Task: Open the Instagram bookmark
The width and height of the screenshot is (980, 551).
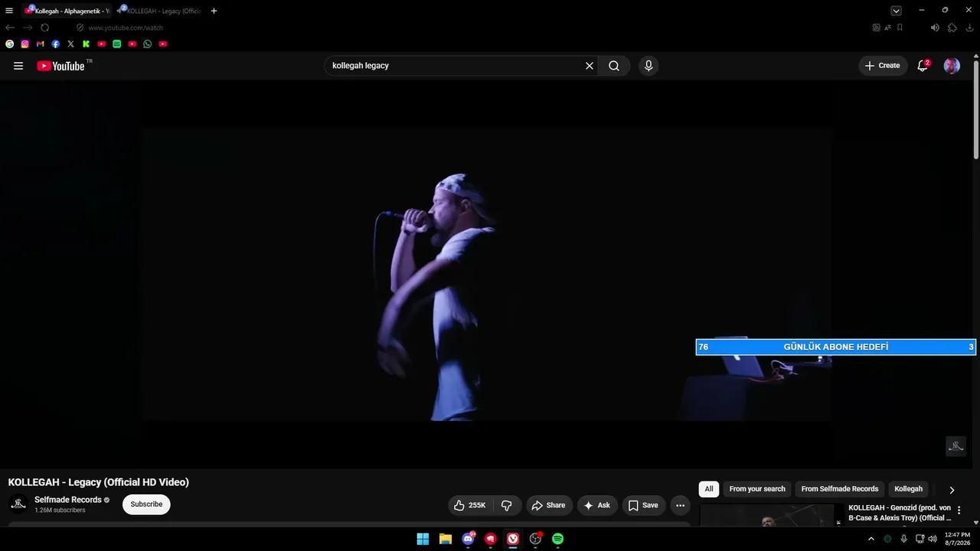Action: tap(25, 44)
